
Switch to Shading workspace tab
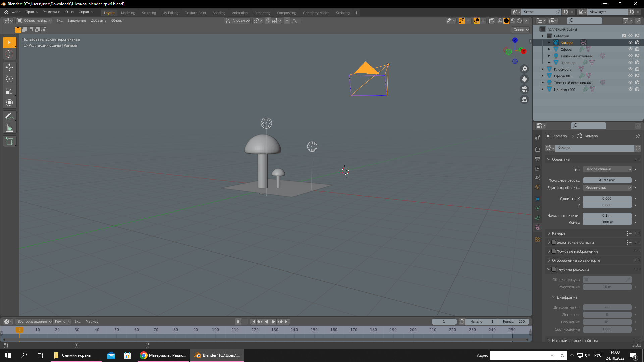219,13
